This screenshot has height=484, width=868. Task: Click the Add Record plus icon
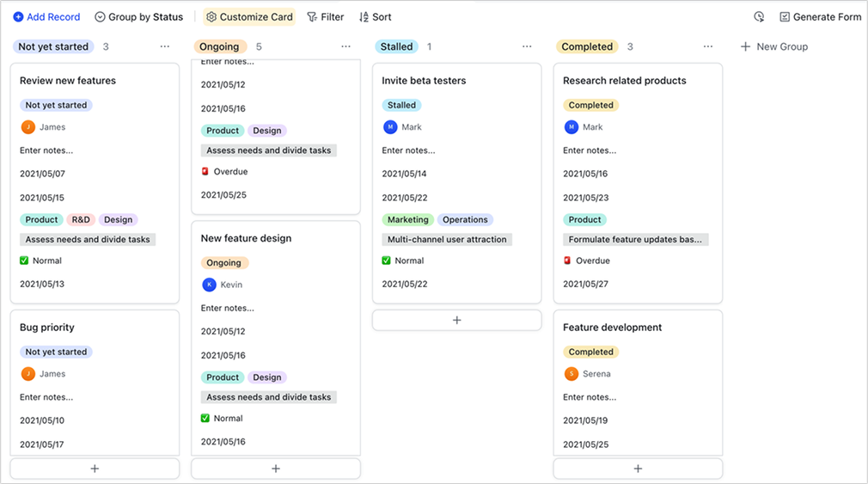(18, 17)
